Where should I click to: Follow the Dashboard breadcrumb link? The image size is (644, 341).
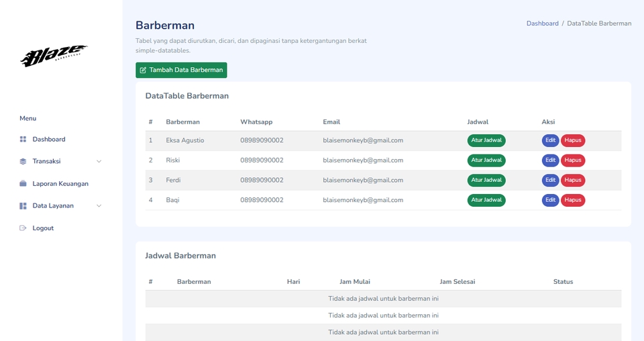(x=542, y=23)
